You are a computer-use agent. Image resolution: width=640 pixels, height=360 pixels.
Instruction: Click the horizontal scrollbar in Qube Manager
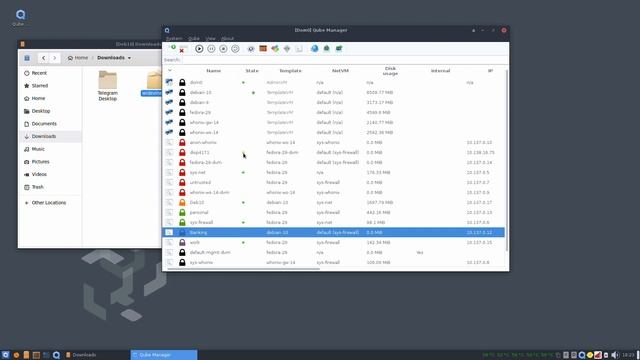(243, 269)
